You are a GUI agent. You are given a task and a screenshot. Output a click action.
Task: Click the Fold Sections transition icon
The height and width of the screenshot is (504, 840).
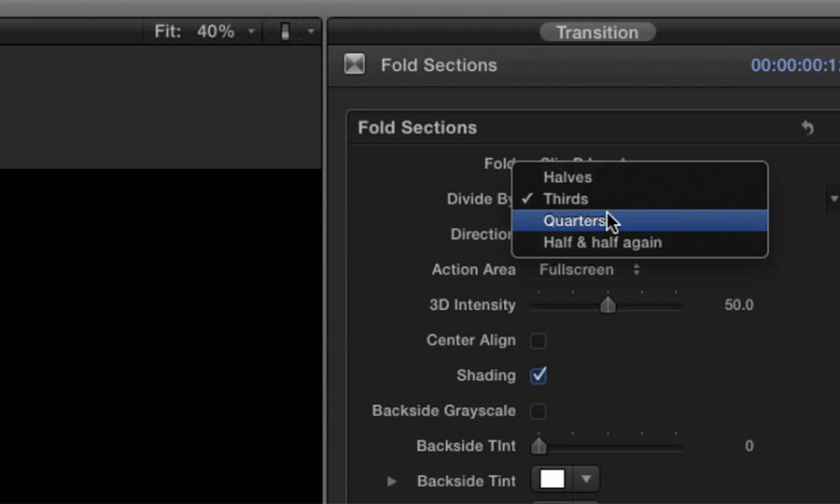tap(354, 64)
